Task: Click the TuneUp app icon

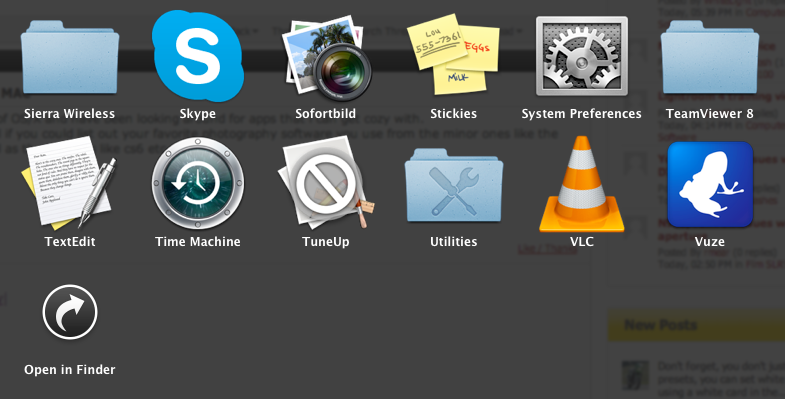Action: (x=326, y=183)
